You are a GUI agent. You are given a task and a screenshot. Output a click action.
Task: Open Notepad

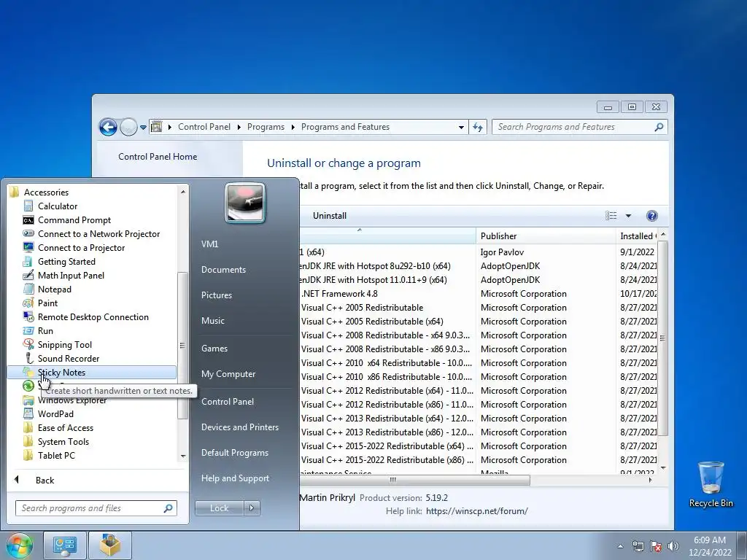pos(54,289)
